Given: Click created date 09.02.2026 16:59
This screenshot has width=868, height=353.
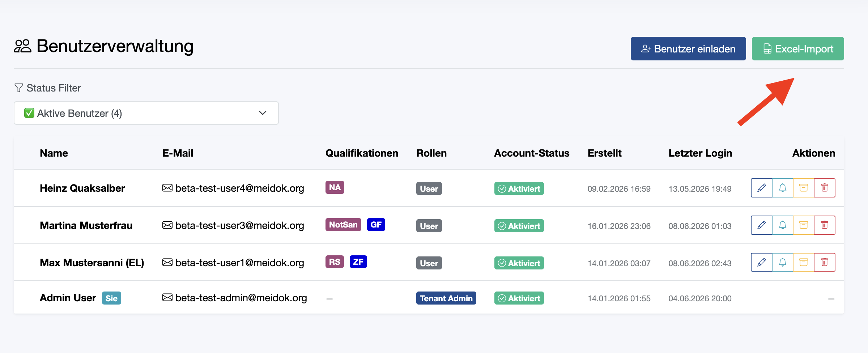Looking at the screenshot, I should coord(619,189).
